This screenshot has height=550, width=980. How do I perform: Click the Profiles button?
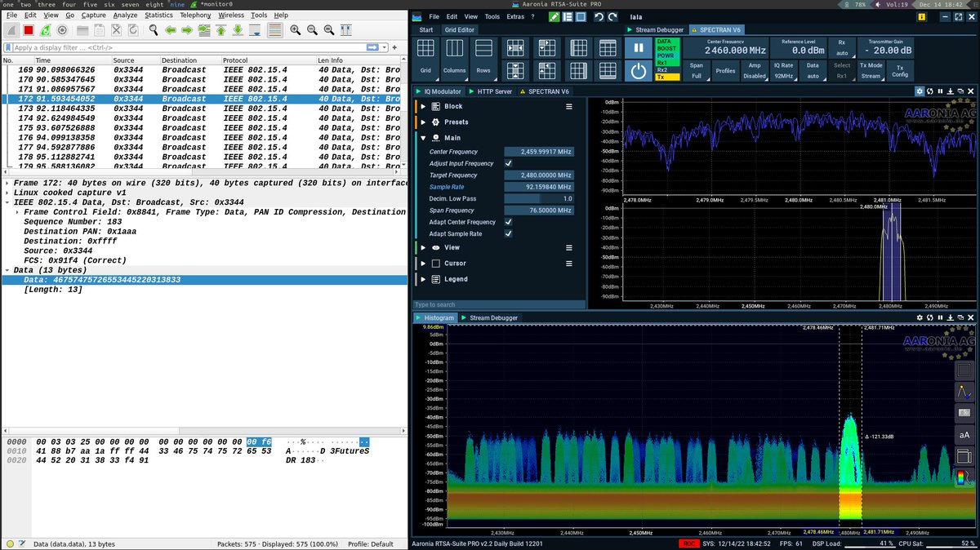(727, 70)
